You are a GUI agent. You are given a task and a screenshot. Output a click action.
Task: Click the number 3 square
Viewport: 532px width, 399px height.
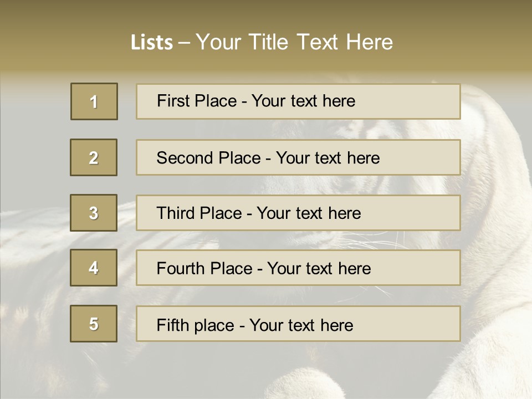tap(94, 213)
